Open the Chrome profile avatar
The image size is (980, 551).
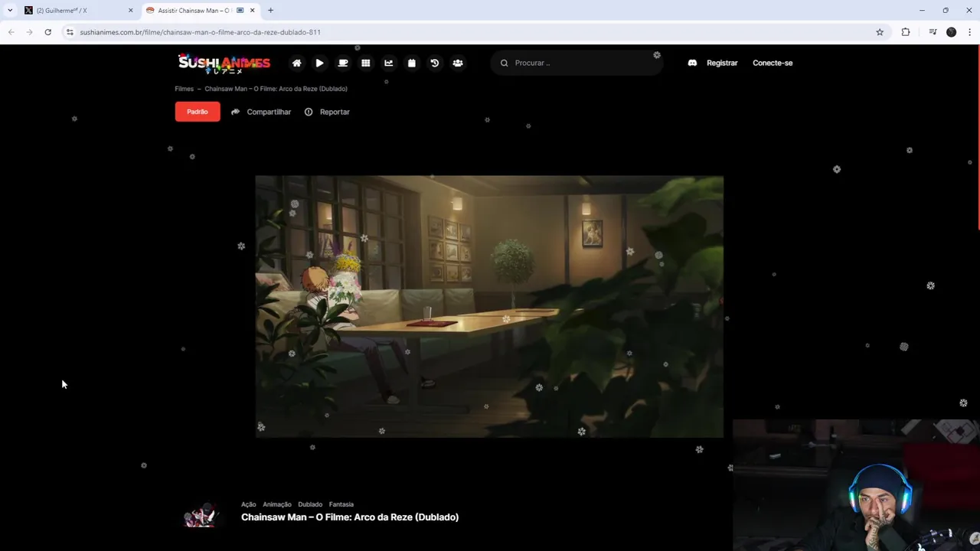pos(951,32)
